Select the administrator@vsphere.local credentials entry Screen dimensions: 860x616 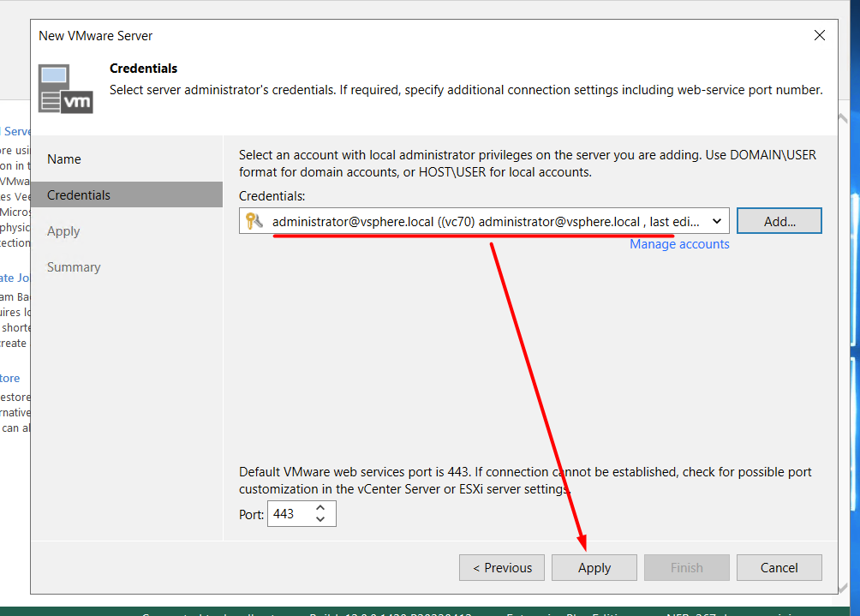tap(484, 221)
